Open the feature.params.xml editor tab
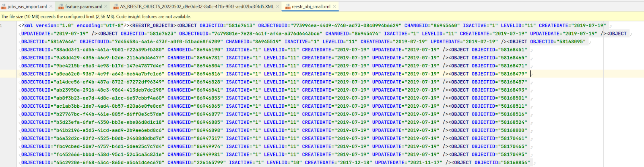This screenshot has height=167, width=644. pyautogui.click(x=83, y=6)
